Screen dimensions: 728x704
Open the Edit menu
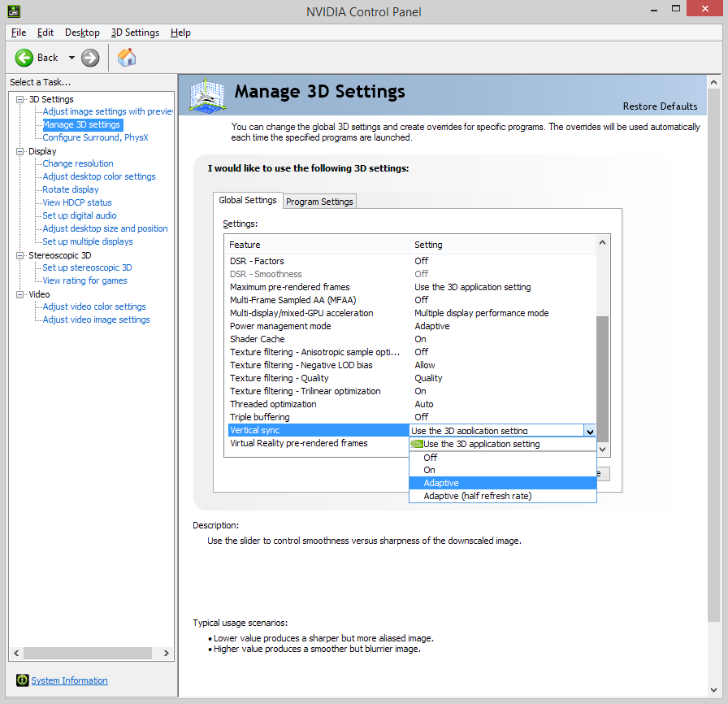[45, 33]
